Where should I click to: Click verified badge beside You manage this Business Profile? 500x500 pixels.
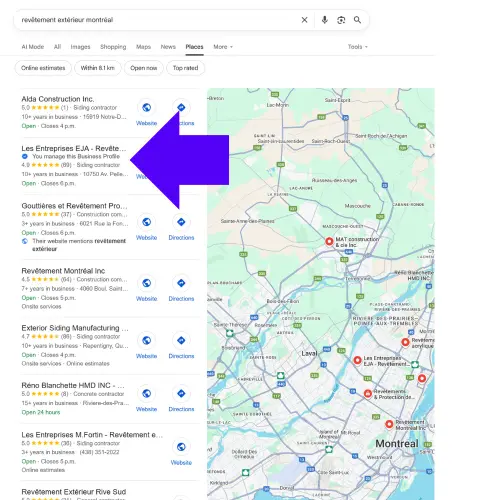(x=25, y=156)
